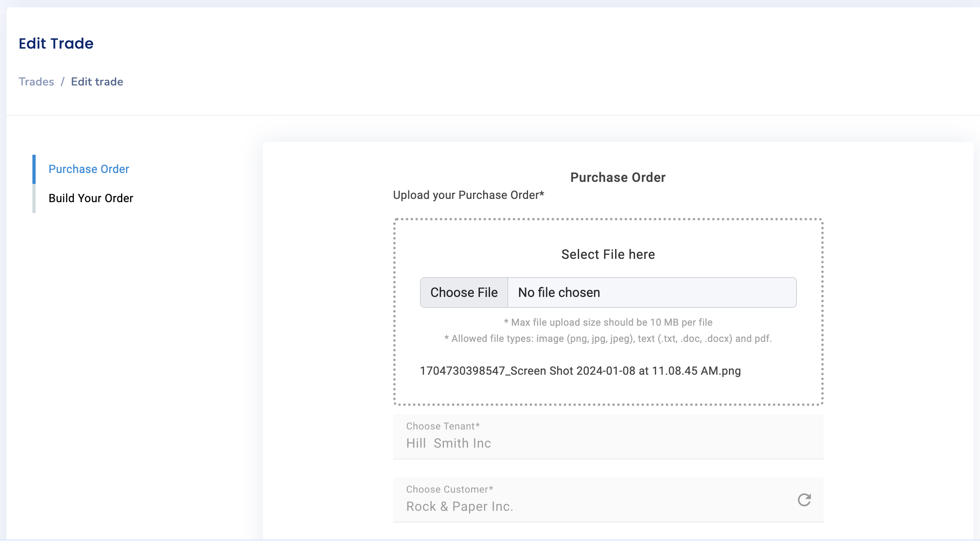Switch to Build Your Order step

(x=91, y=198)
